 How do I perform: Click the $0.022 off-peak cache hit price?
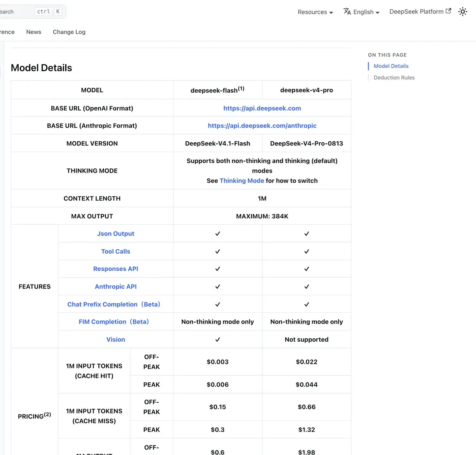pyautogui.click(x=307, y=362)
